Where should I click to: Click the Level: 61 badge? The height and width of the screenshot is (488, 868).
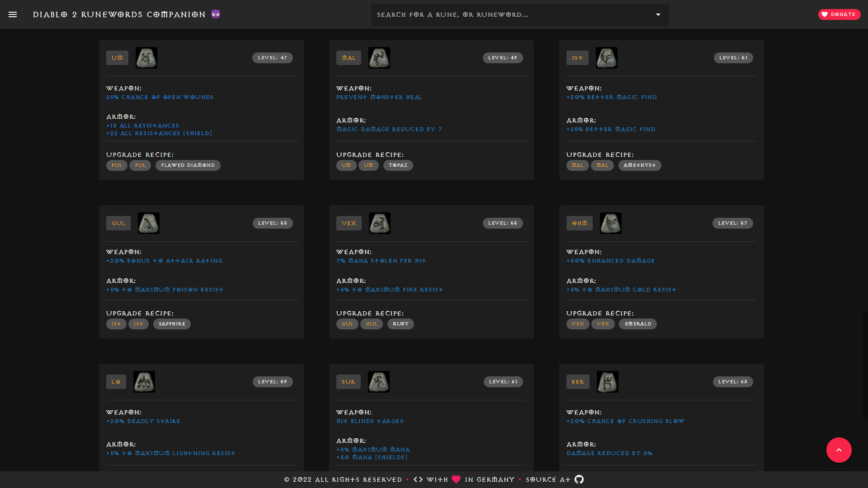[x=503, y=382]
